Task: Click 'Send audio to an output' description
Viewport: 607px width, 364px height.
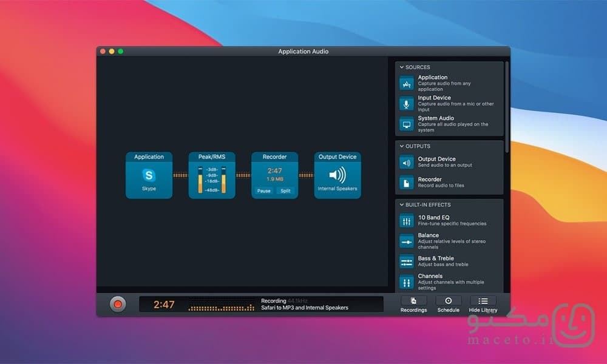Action: (x=445, y=165)
